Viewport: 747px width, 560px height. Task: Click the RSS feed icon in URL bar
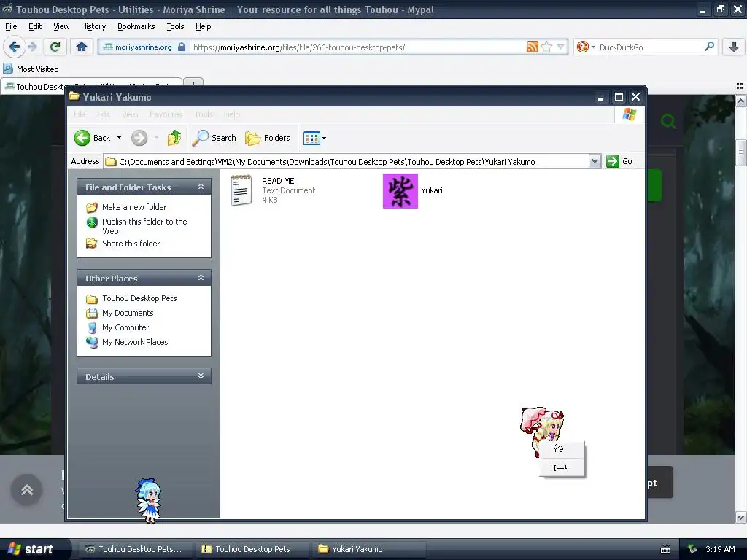click(532, 47)
